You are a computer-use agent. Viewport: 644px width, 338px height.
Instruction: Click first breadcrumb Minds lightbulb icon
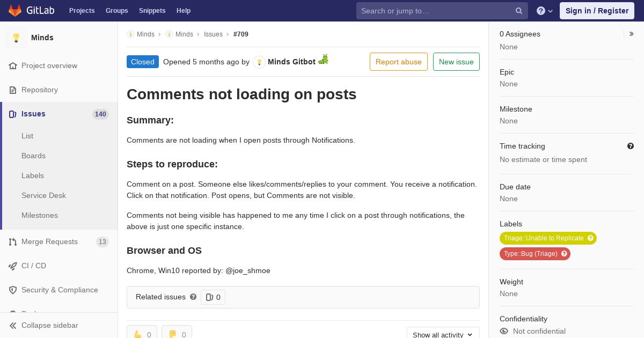point(130,34)
